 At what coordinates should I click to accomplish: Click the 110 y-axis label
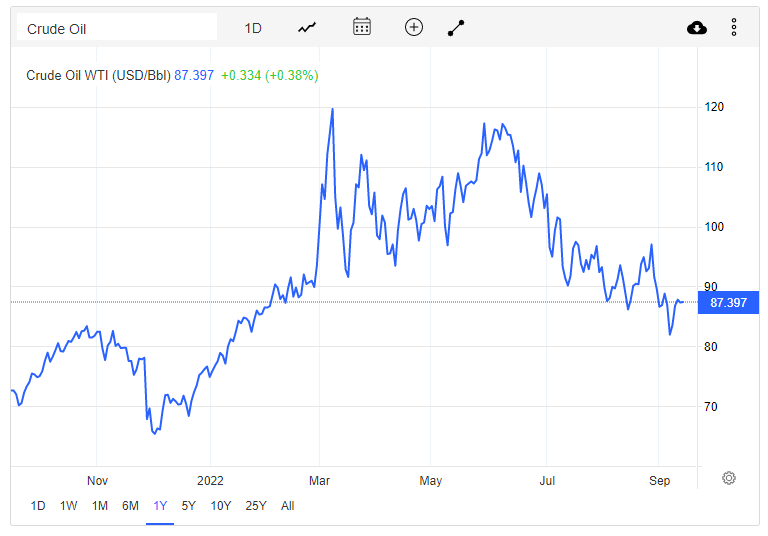coord(714,167)
